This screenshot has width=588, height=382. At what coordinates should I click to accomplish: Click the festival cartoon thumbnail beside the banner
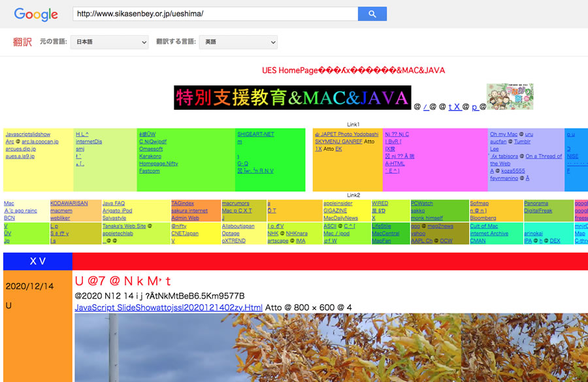510,97
